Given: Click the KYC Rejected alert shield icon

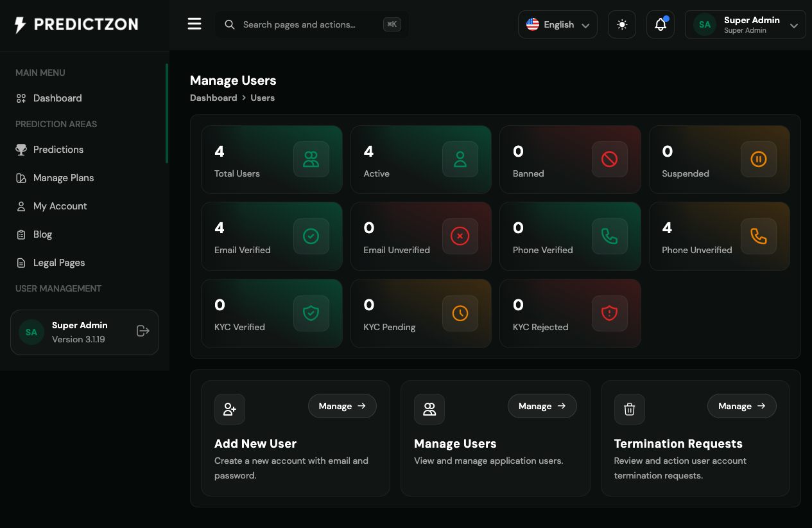Looking at the screenshot, I should [x=609, y=313].
